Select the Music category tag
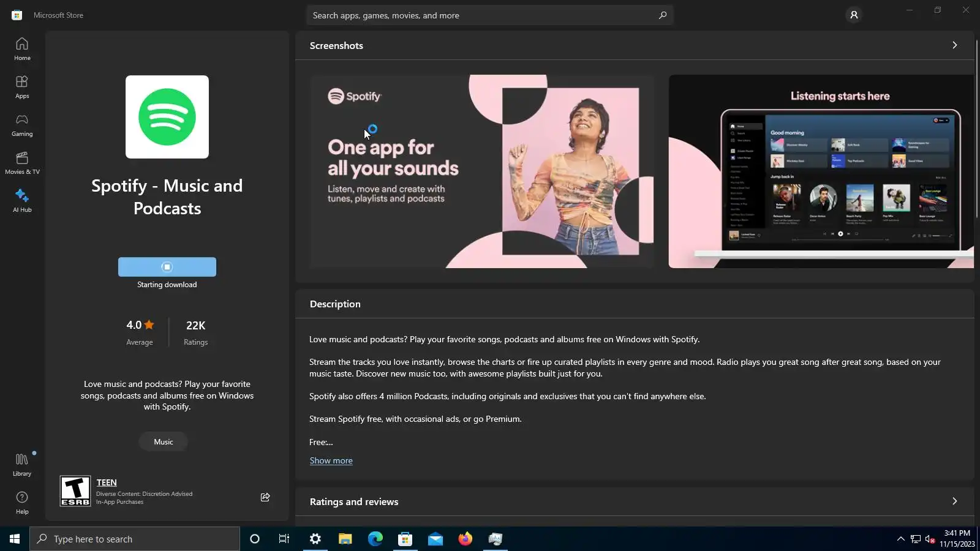This screenshot has width=980, height=551. coord(164,442)
